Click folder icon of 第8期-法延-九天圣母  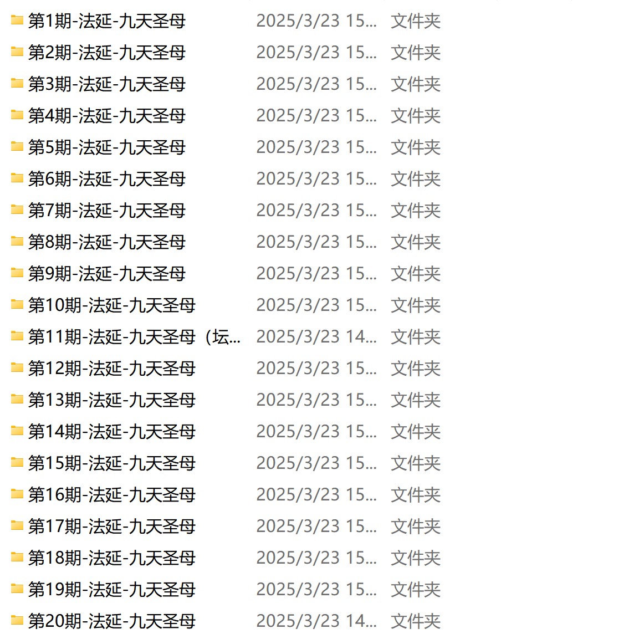pos(17,241)
